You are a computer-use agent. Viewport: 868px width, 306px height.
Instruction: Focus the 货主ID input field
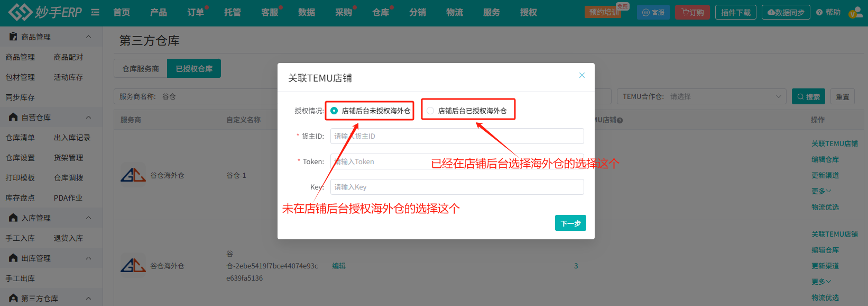(457, 136)
